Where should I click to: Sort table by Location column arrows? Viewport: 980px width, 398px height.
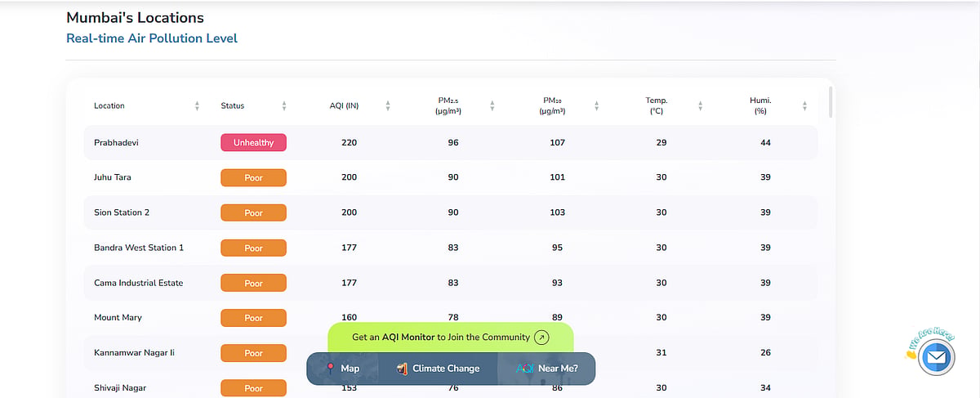(197, 105)
